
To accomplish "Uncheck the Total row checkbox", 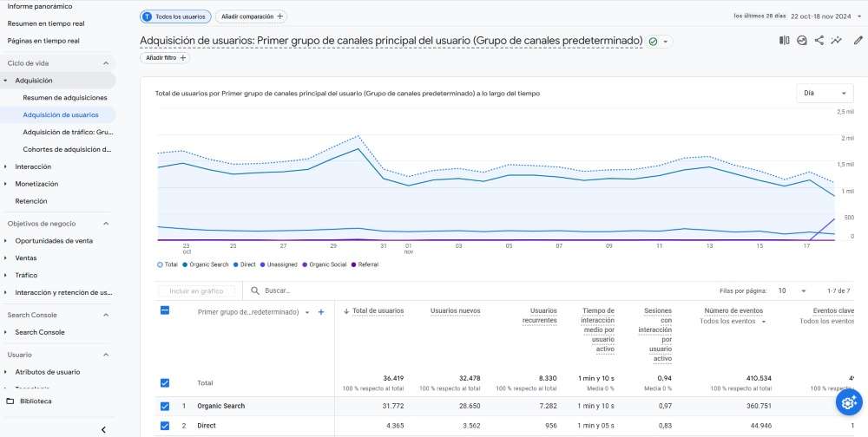I will [x=164, y=382].
